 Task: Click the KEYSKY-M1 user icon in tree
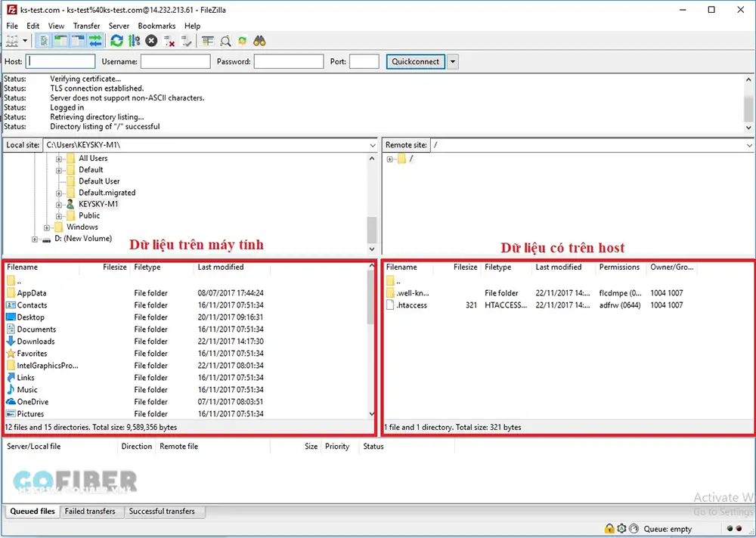click(x=70, y=204)
